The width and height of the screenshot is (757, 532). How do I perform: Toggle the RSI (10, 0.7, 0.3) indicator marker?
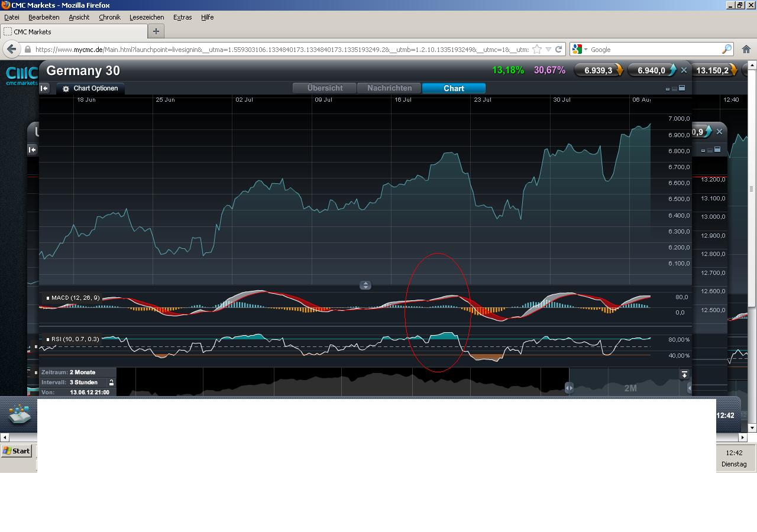(x=48, y=339)
